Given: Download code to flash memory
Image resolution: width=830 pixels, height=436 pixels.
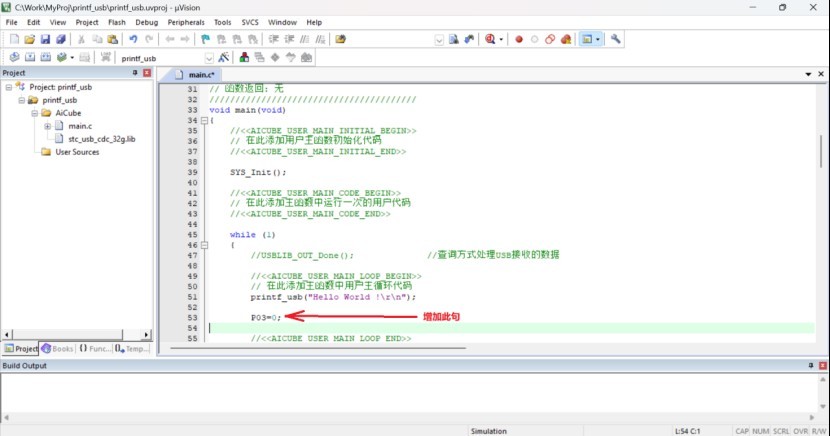Looking at the screenshot, I should point(106,57).
